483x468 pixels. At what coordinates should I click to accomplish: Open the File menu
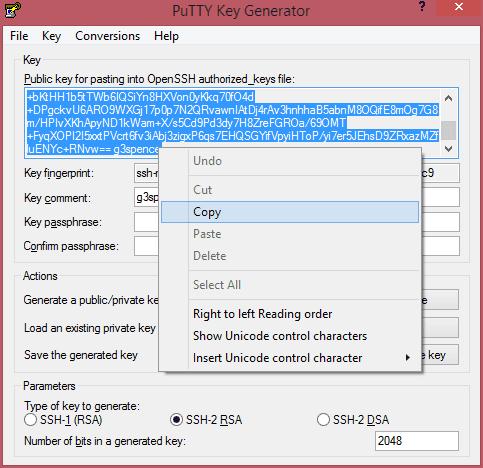(19, 36)
